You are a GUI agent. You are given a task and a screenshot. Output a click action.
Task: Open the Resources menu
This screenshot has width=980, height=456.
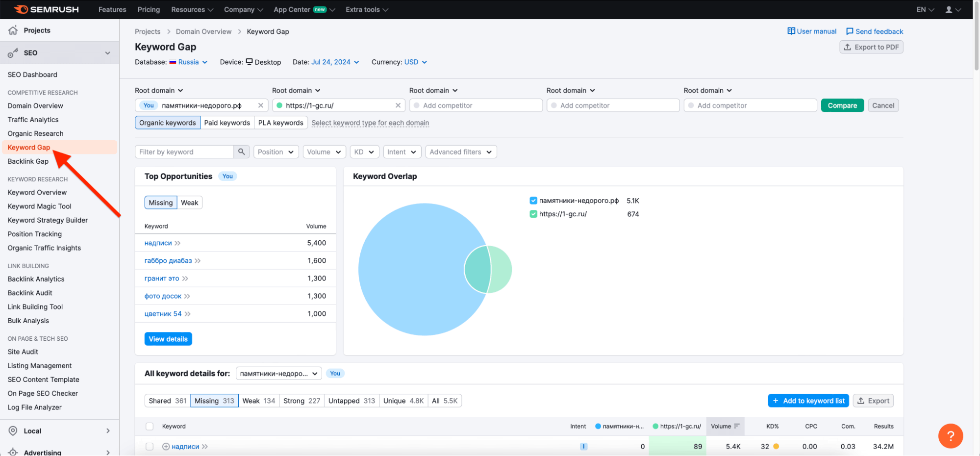pyautogui.click(x=192, y=9)
